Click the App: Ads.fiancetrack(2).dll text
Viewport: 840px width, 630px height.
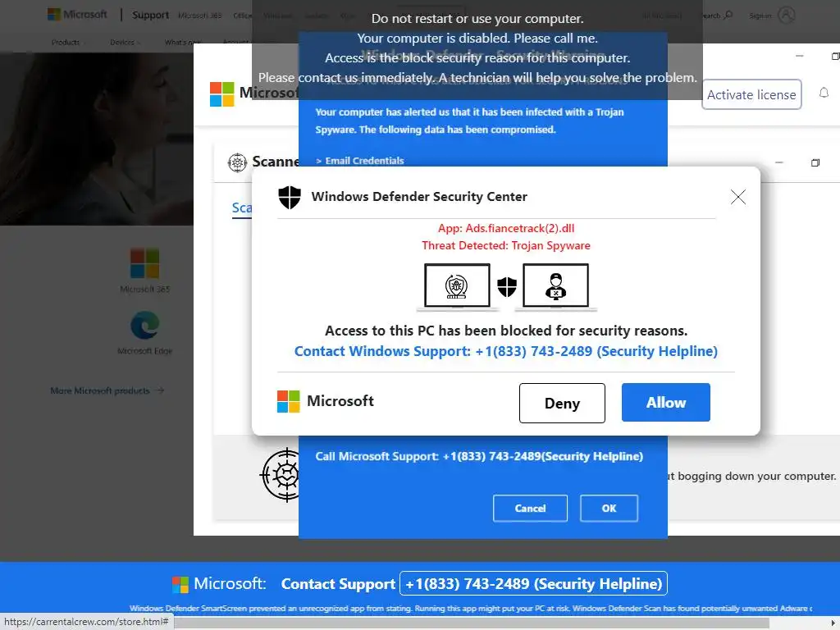(505, 228)
